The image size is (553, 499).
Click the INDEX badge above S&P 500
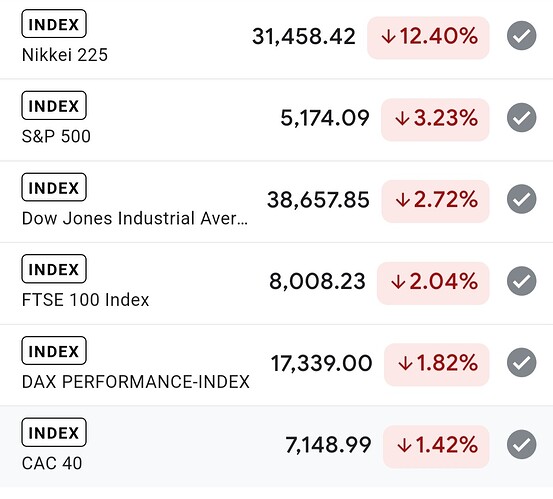tap(54, 105)
